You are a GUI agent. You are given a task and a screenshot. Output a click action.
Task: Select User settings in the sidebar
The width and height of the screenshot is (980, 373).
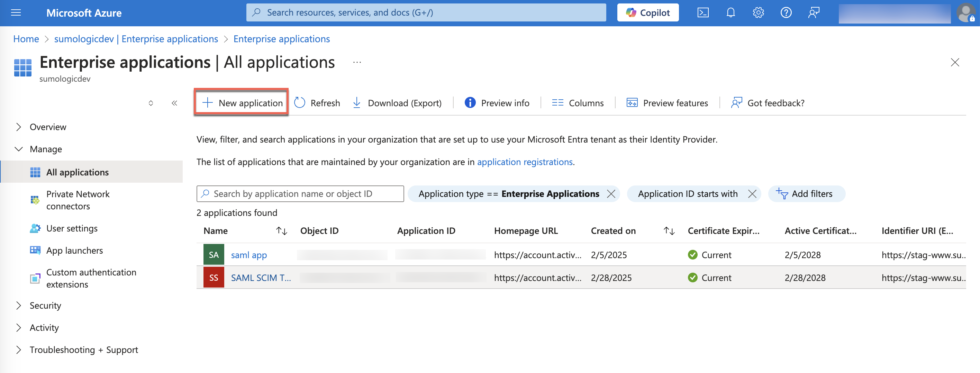[x=72, y=228]
